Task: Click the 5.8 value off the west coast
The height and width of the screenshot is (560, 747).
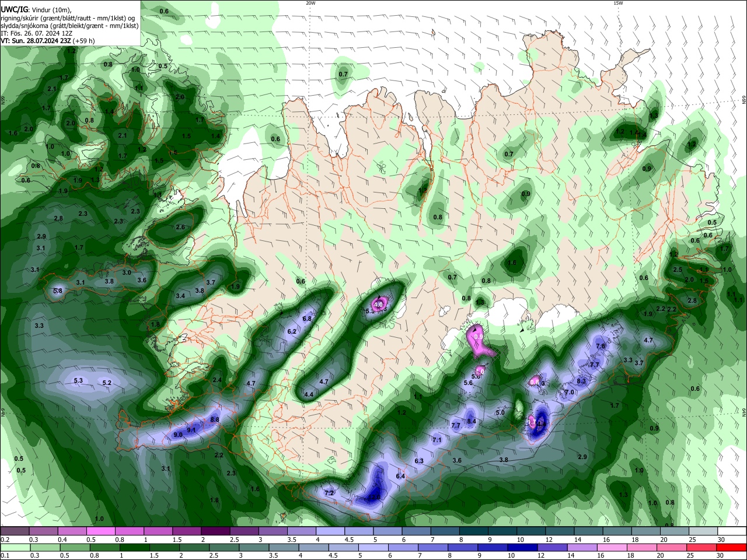Action: click(58, 290)
